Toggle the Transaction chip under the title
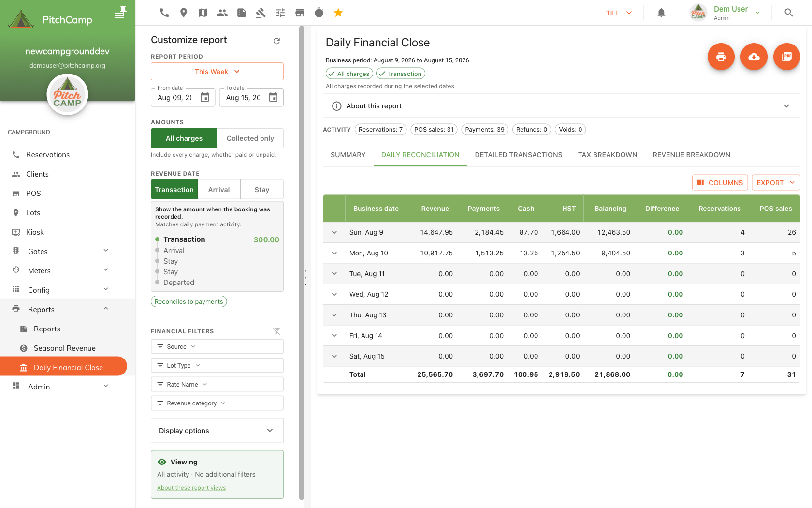Viewport: 812px width, 508px height. (401, 74)
